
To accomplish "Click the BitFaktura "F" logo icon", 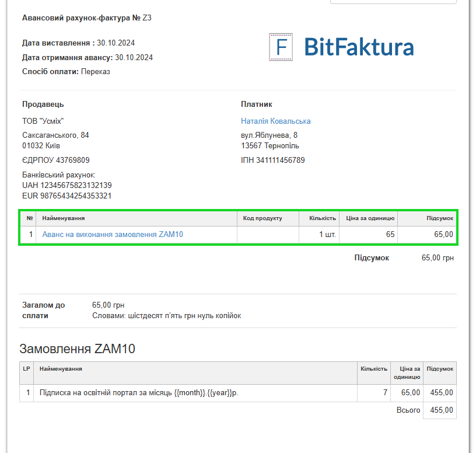I will (281, 47).
